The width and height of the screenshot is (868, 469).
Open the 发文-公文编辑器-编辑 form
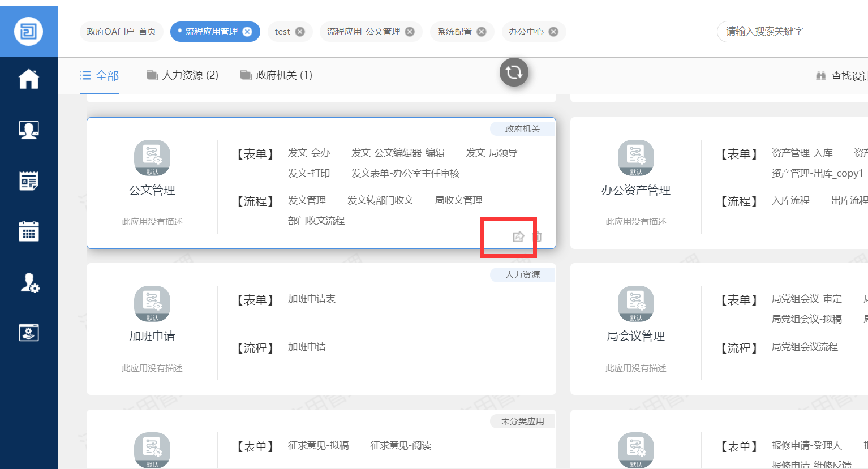click(x=398, y=153)
